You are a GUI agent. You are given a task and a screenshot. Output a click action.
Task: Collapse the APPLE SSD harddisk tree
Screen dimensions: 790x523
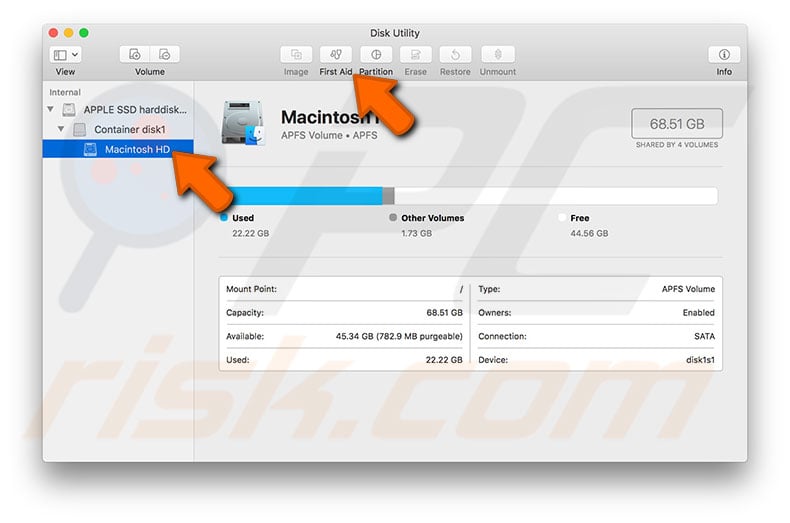click(x=50, y=109)
